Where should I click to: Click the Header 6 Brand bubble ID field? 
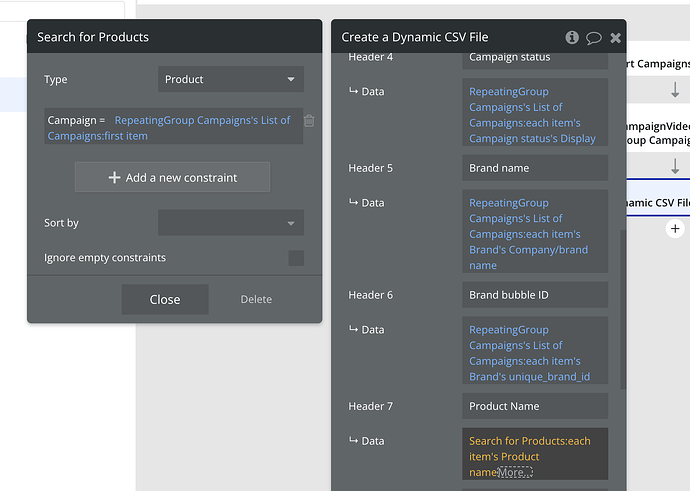[x=535, y=295]
